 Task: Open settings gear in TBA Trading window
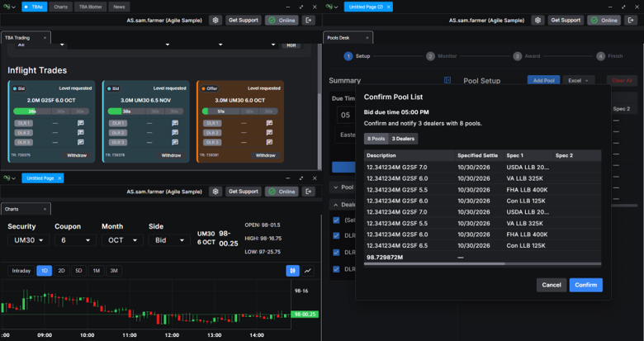(215, 20)
